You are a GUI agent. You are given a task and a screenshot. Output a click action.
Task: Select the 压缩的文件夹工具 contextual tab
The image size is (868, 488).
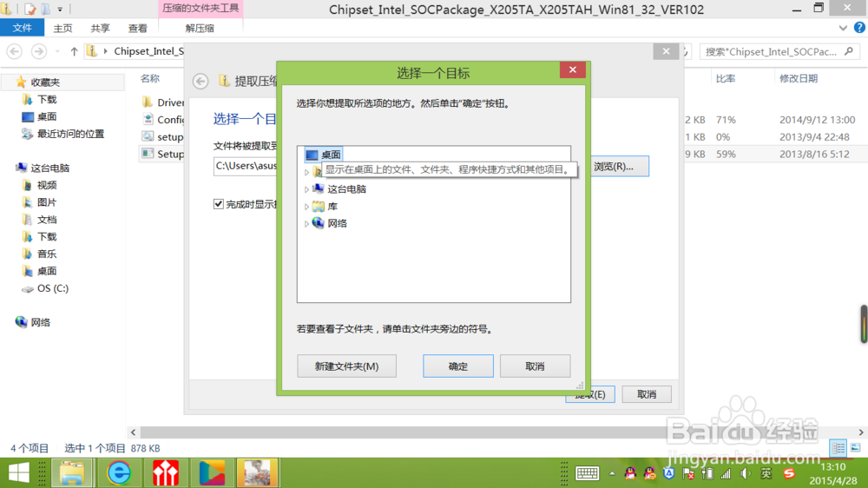tap(201, 9)
